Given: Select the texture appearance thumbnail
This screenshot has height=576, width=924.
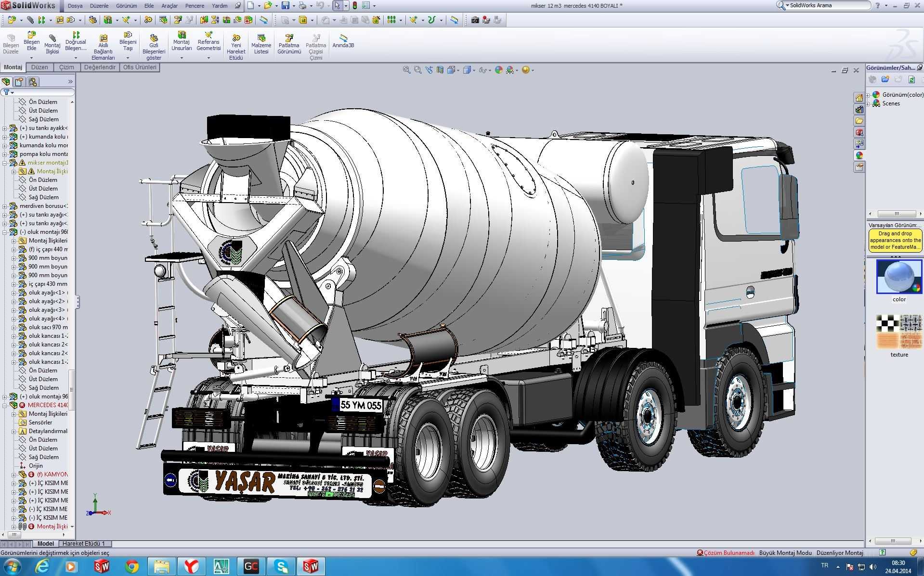Looking at the screenshot, I should (x=899, y=332).
